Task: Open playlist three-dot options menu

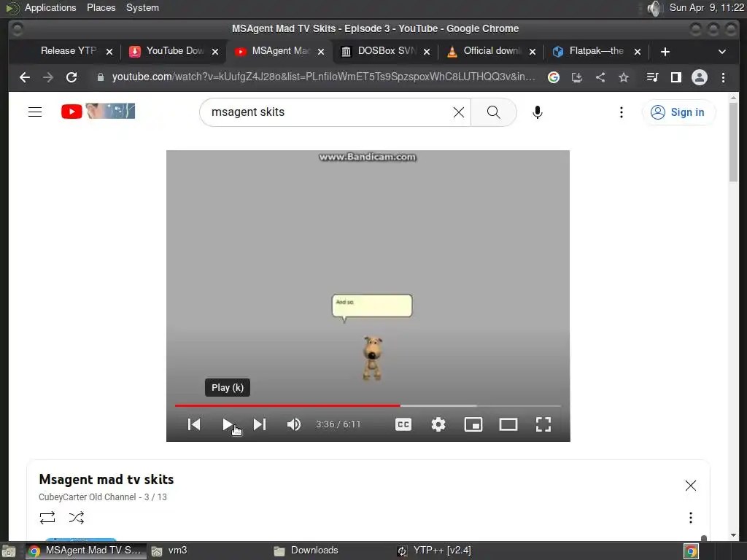Action: 690,518
